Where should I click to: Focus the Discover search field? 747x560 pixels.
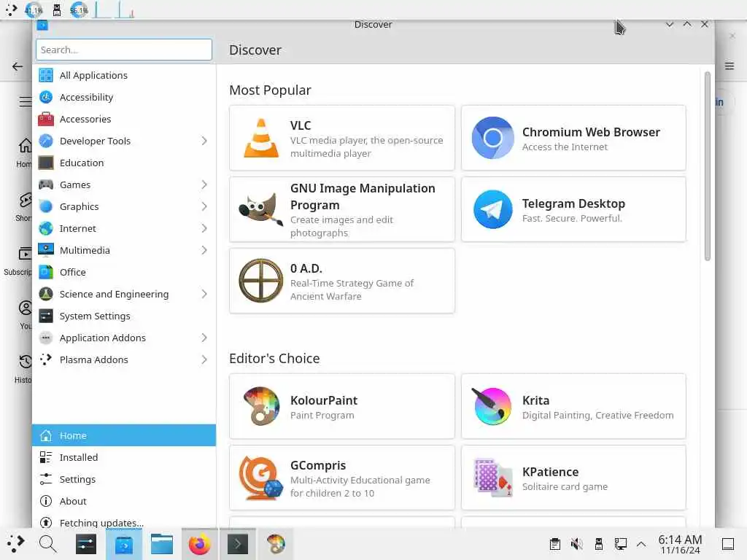point(124,50)
